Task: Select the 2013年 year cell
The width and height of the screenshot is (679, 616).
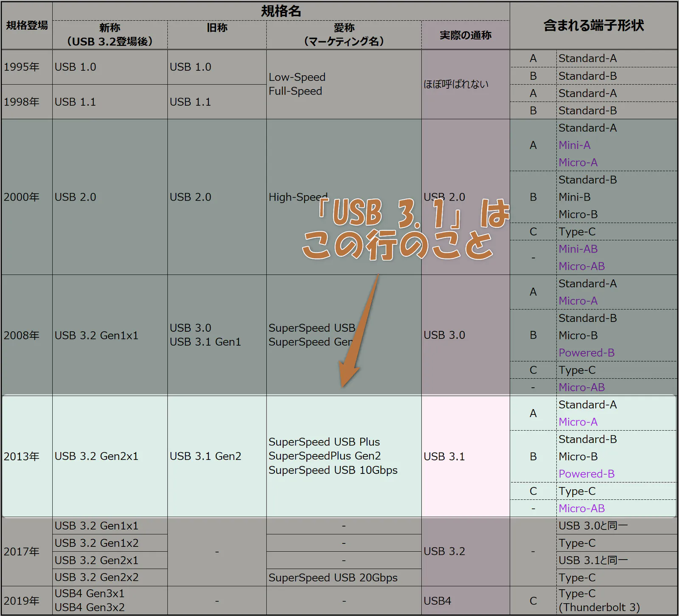Action: click(x=27, y=456)
